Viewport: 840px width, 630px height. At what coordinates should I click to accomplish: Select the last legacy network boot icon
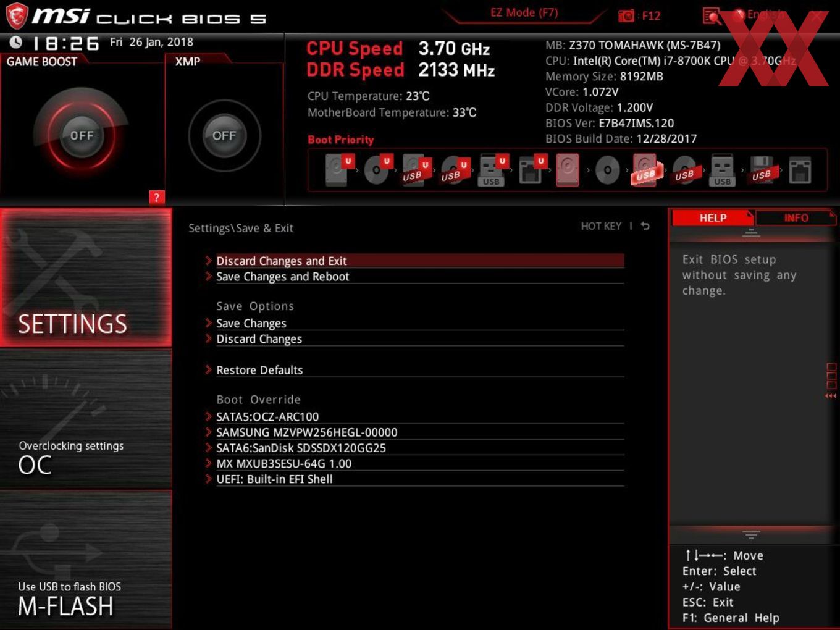point(800,170)
